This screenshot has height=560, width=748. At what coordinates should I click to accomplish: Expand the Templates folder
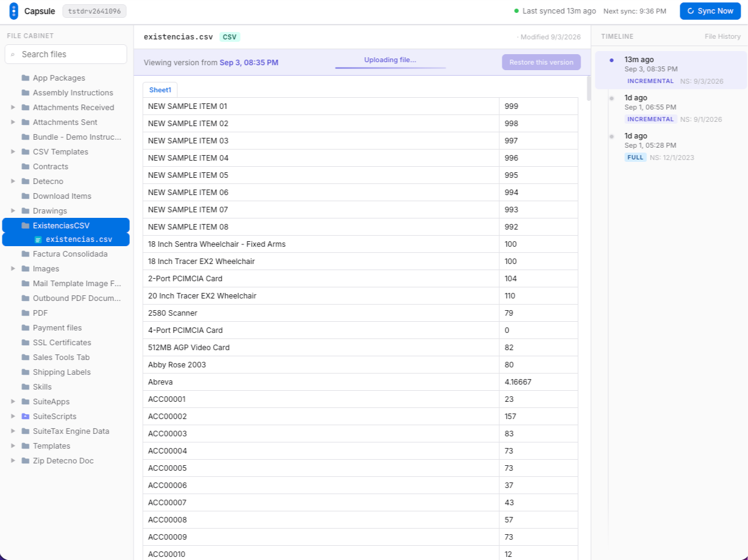pos(13,446)
